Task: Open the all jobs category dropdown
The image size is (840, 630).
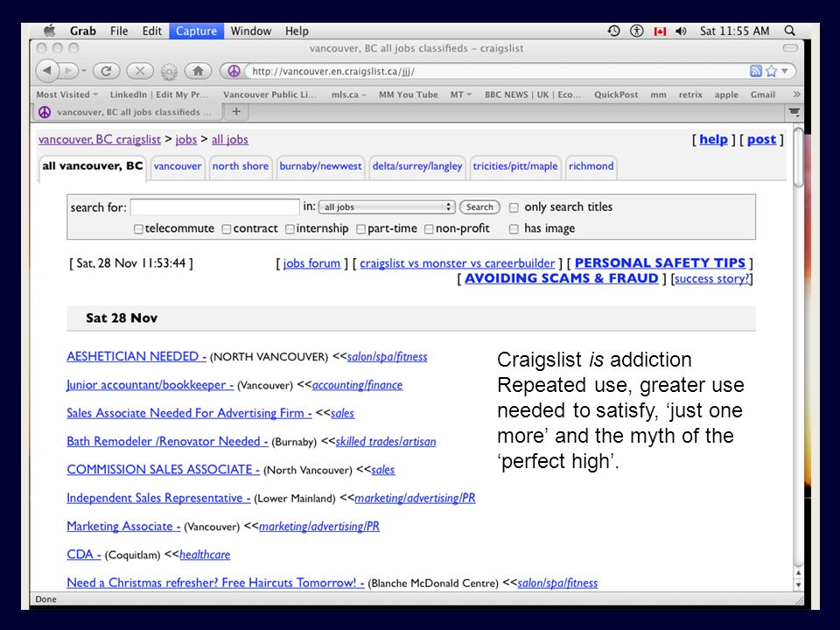Action: (x=386, y=206)
